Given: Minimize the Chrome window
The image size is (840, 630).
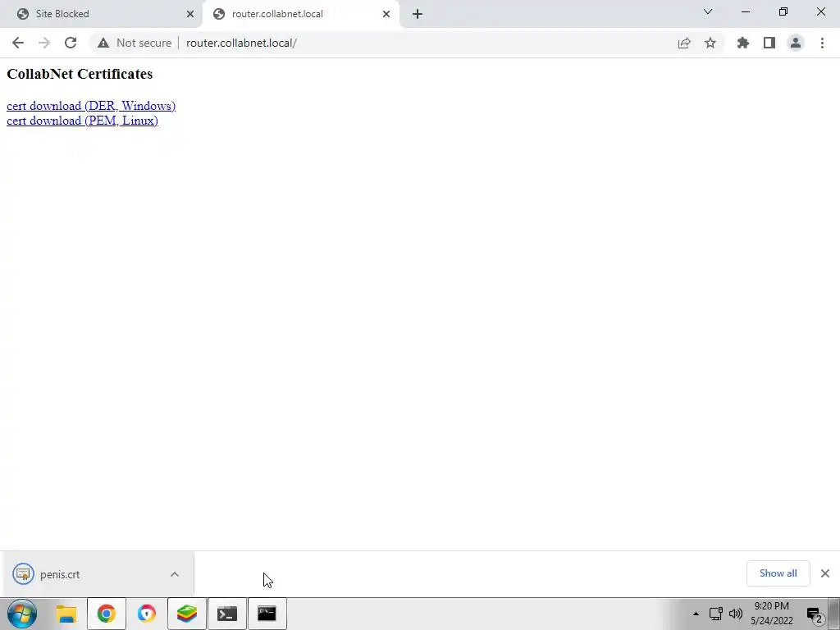Looking at the screenshot, I should click(745, 11).
